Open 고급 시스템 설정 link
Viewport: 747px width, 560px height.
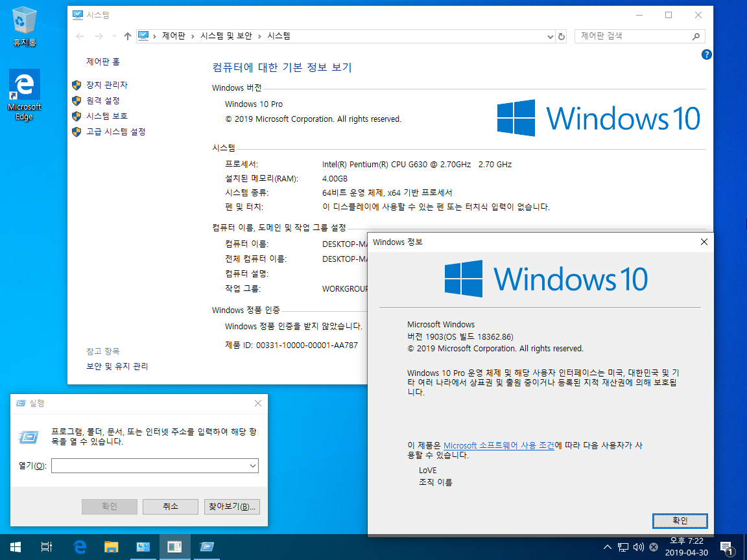coord(116,132)
